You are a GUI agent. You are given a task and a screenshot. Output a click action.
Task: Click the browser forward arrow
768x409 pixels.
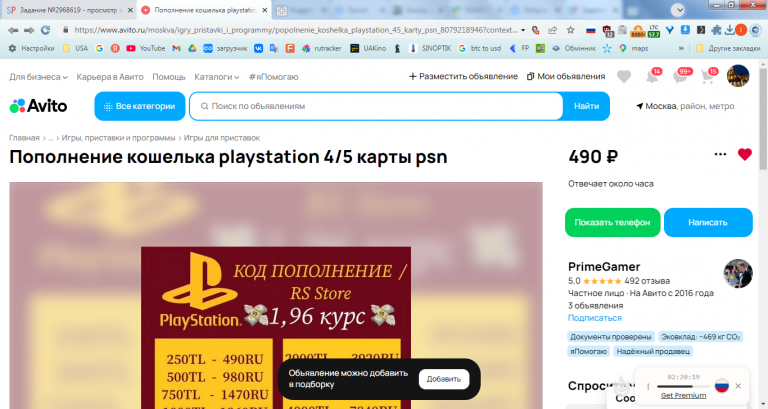29,30
